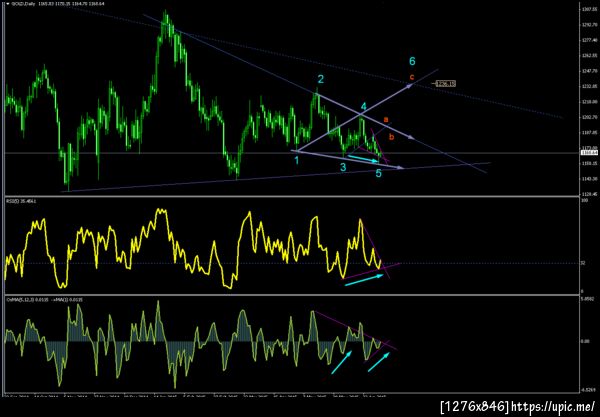Click the highlighted current price on the price axis
Viewport: 600px width, 417px height.
coord(590,153)
